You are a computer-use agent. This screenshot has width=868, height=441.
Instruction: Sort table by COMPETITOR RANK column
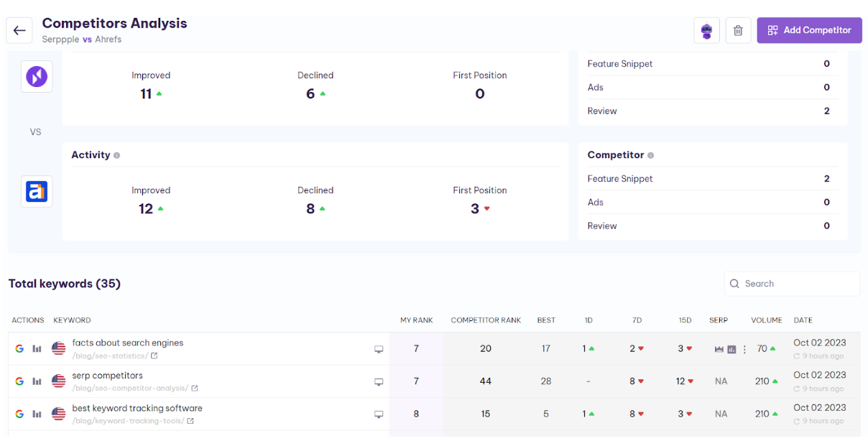(486, 320)
